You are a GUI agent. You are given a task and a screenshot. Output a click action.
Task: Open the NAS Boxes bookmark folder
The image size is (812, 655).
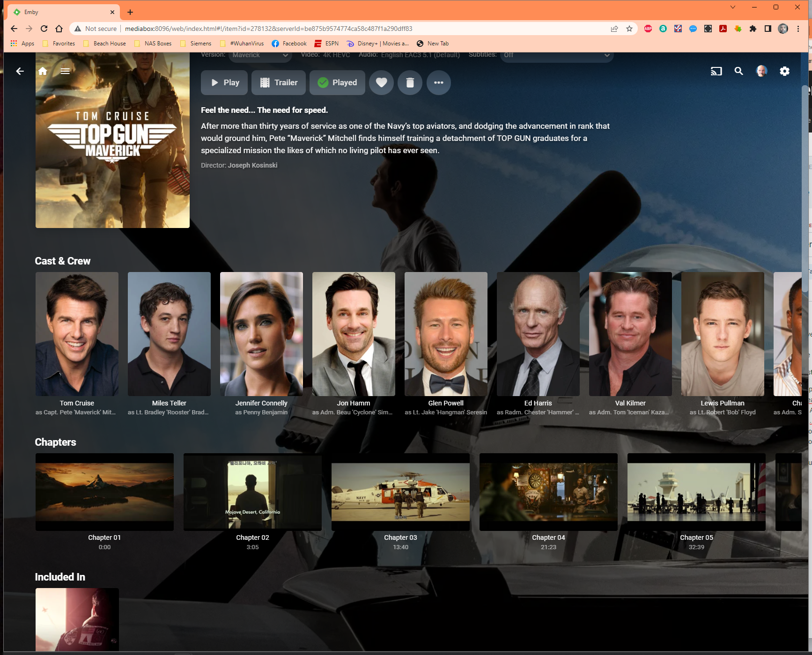click(153, 44)
